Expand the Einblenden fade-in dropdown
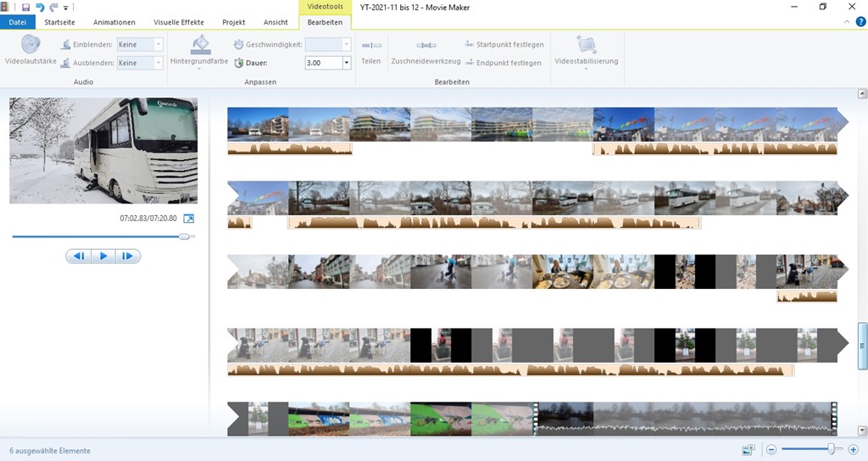Viewport: 868px width, 461px height. click(x=158, y=44)
